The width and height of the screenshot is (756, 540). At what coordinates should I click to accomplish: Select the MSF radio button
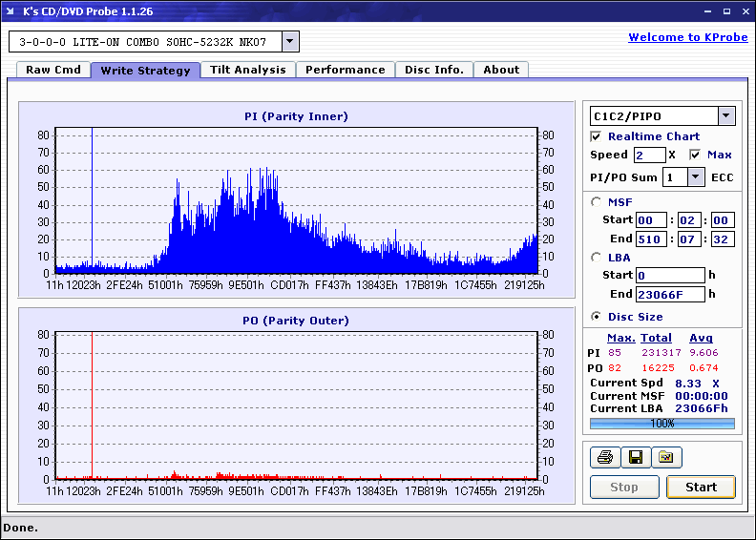(x=597, y=202)
